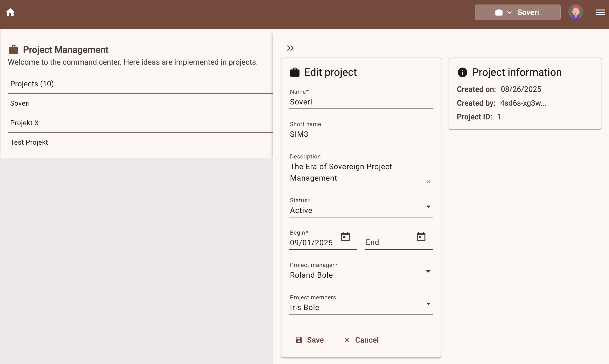Viewport: 609px width, 364px height.
Task: Select Test Projekt in the list
Action: pos(29,142)
